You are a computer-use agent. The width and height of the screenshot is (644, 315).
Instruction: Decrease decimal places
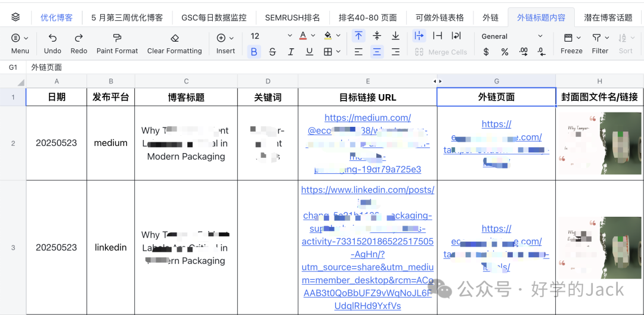point(541,52)
